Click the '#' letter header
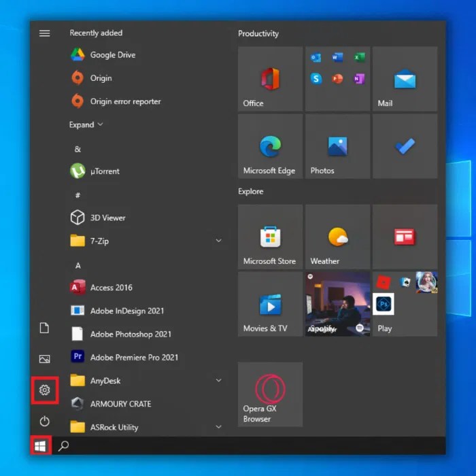 coord(78,195)
